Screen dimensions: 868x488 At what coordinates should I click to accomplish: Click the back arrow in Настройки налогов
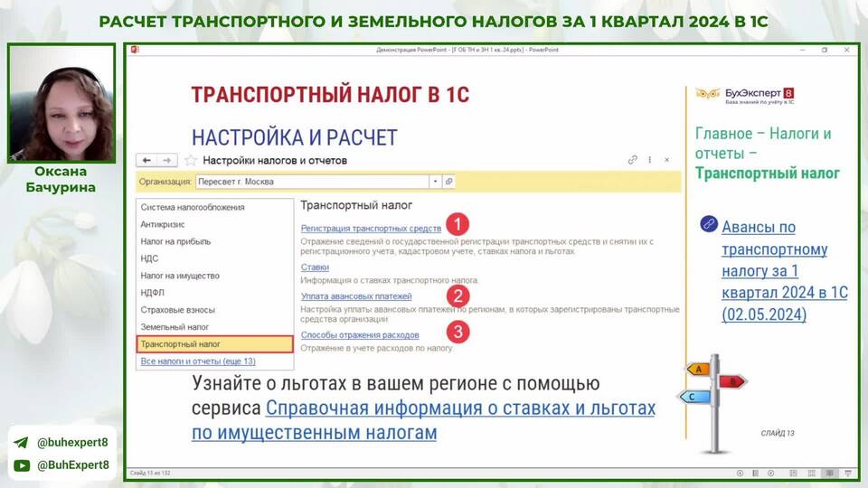pyautogui.click(x=146, y=161)
